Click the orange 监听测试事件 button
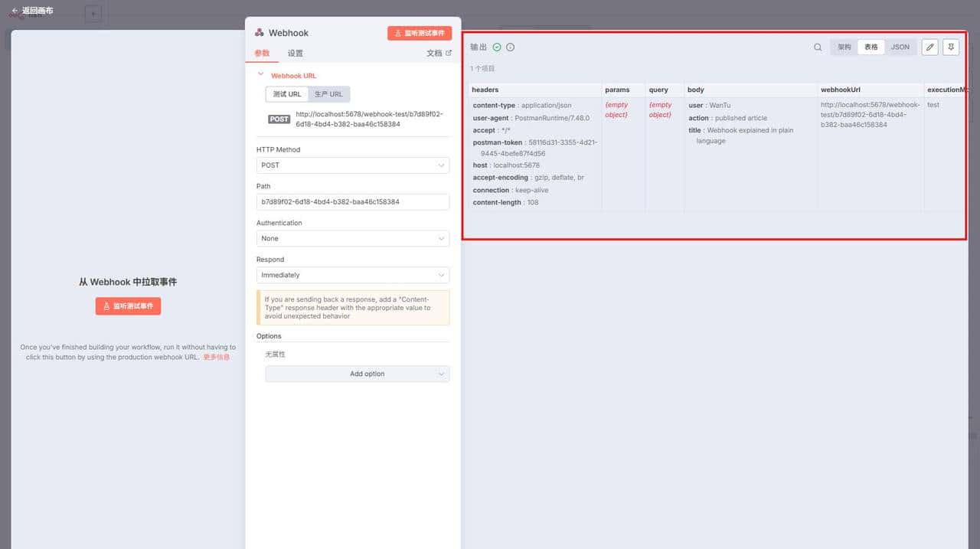 coord(419,33)
